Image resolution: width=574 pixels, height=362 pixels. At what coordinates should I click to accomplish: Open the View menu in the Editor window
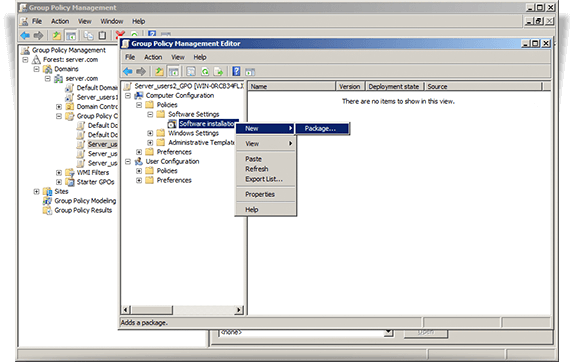click(x=178, y=57)
